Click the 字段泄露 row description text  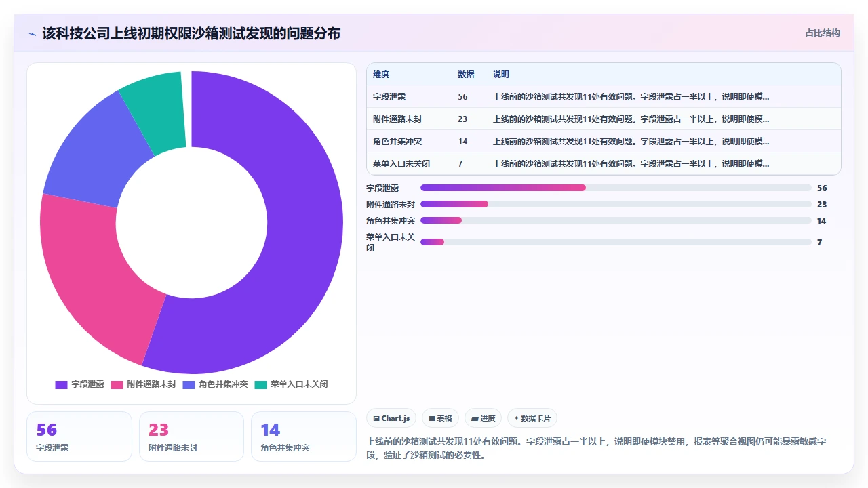(631, 97)
